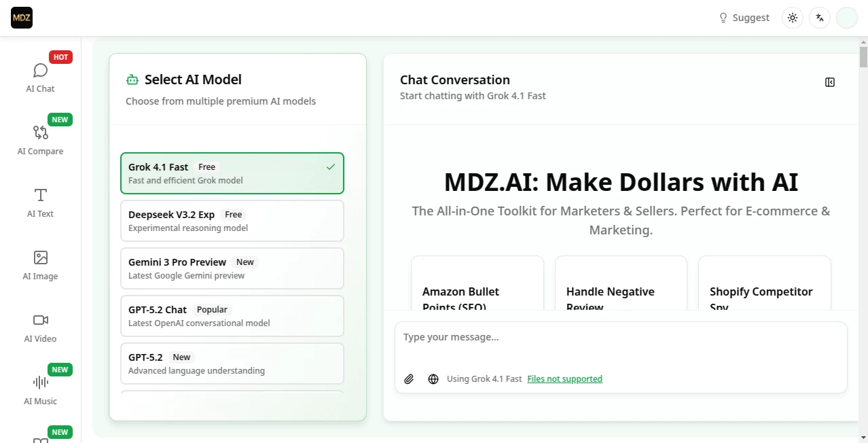The width and height of the screenshot is (868, 443).
Task: Enable the web search globe toggle
Action: tap(433, 378)
